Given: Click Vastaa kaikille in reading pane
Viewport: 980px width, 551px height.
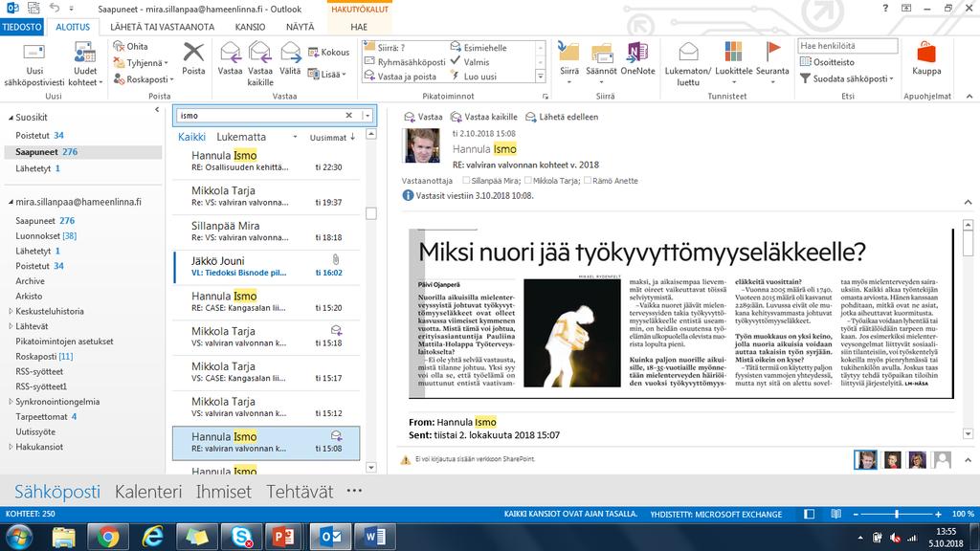Looking at the screenshot, I should (x=484, y=117).
